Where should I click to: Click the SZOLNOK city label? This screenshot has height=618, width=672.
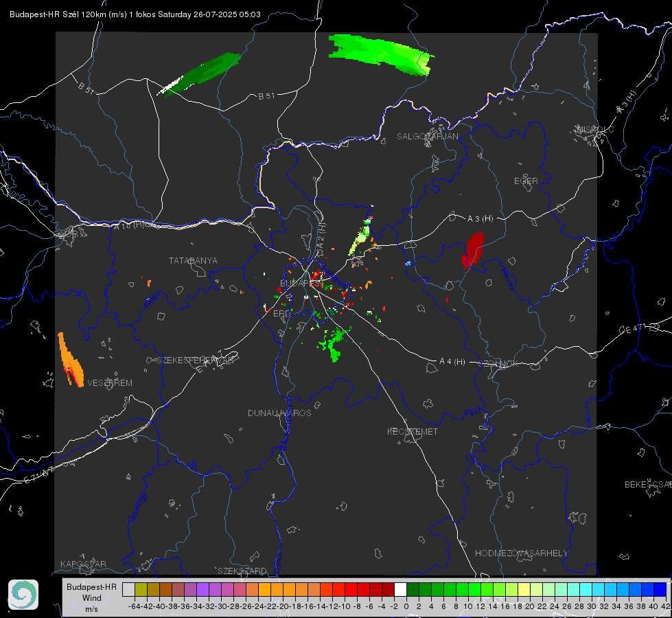click(x=498, y=364)
